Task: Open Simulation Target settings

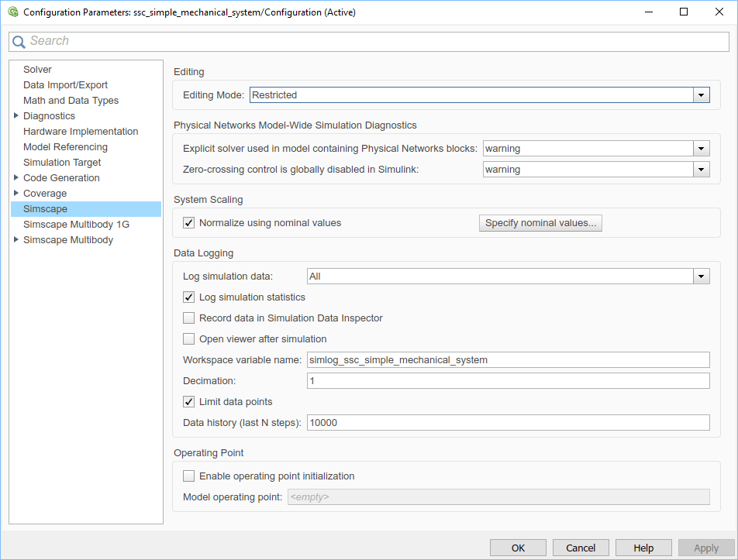Action: pyautogui.click(x=62, y=162)
